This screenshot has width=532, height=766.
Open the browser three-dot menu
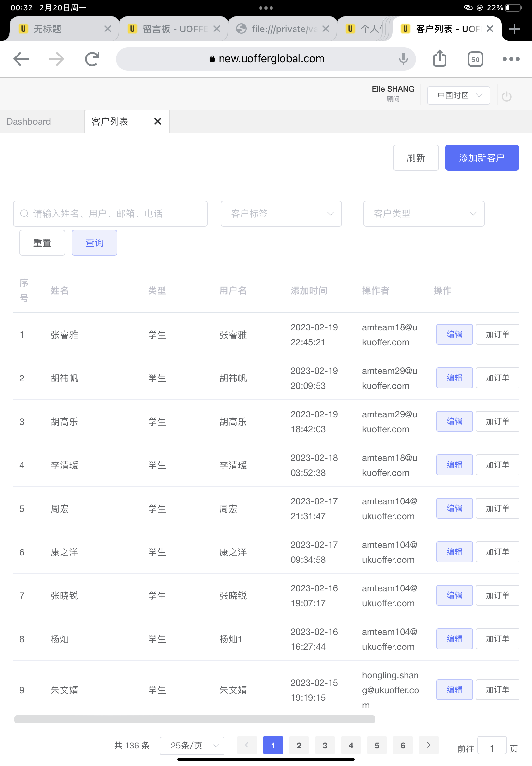click(x=511, y=59)
